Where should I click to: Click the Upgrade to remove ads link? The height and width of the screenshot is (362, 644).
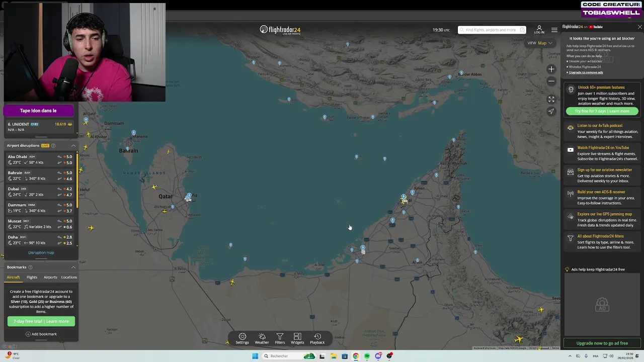(x=586, y=72)
